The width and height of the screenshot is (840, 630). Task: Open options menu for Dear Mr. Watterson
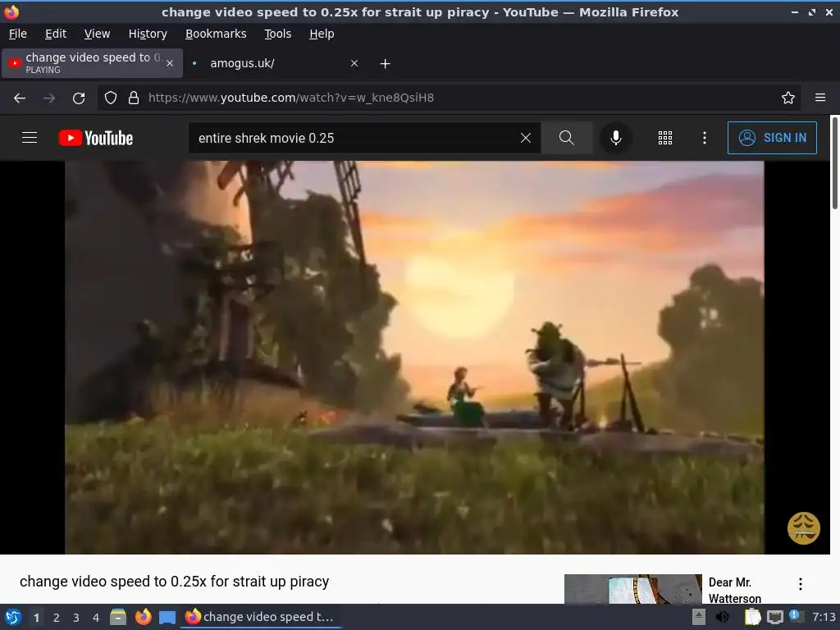pyautogui.click(x=801, y=584)
